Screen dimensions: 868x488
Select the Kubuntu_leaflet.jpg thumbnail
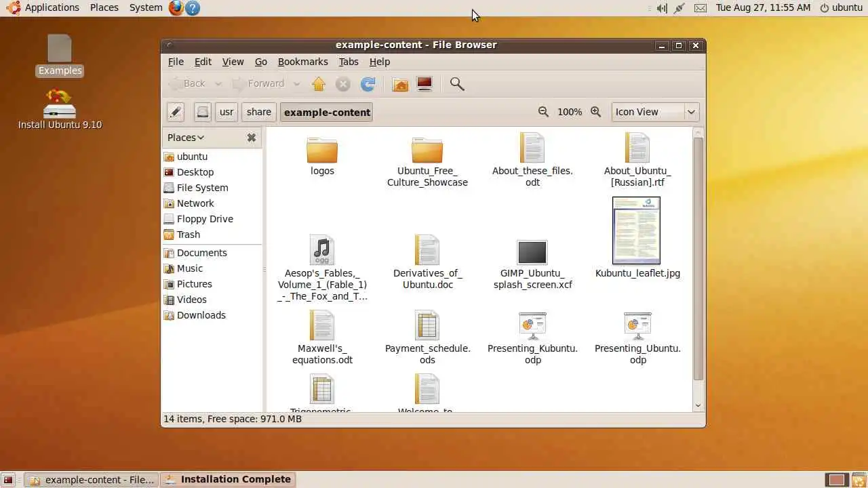(636, 230)
